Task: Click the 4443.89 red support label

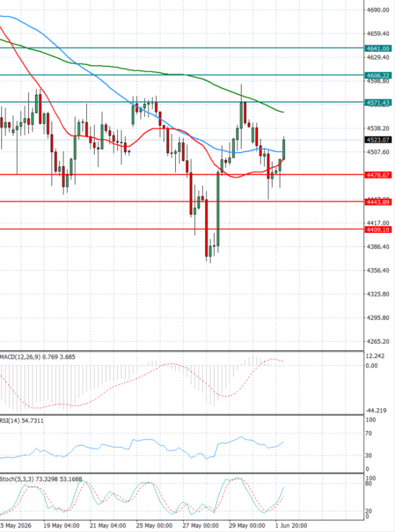Action: [x=378, y=202]
